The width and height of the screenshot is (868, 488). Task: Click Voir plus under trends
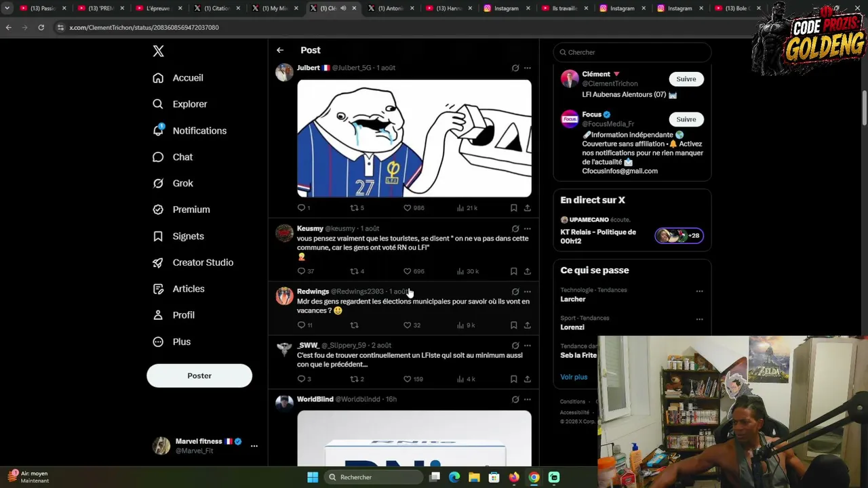[574, 377]
